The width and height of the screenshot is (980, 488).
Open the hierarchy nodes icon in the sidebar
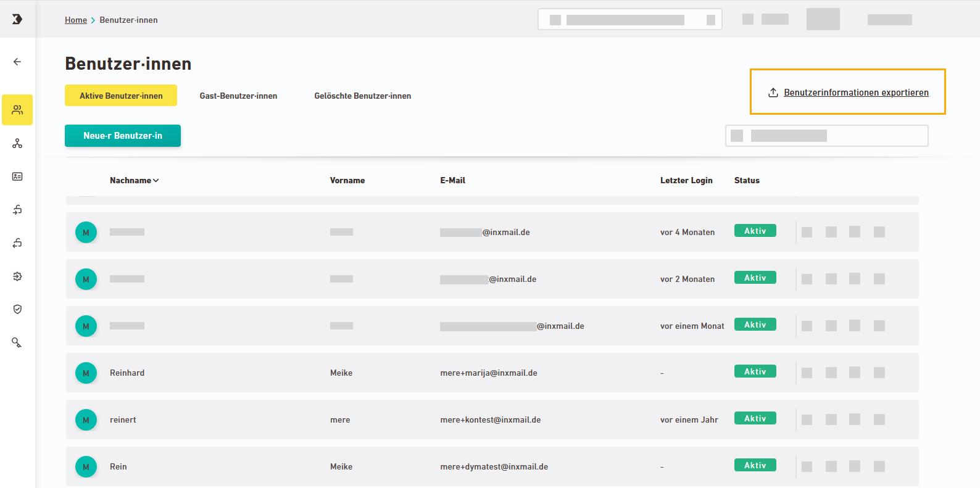click(17, 144)
